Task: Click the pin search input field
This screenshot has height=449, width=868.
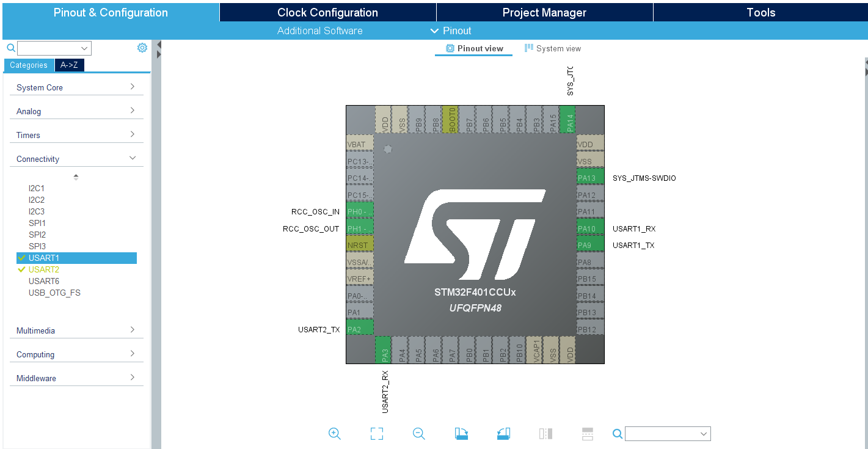Action: coord(666,434)
